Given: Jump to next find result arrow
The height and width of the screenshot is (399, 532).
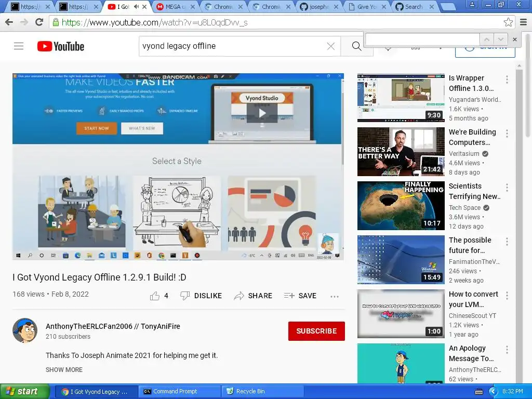Looking at the screenshot, I should click(x=500, y=39).
